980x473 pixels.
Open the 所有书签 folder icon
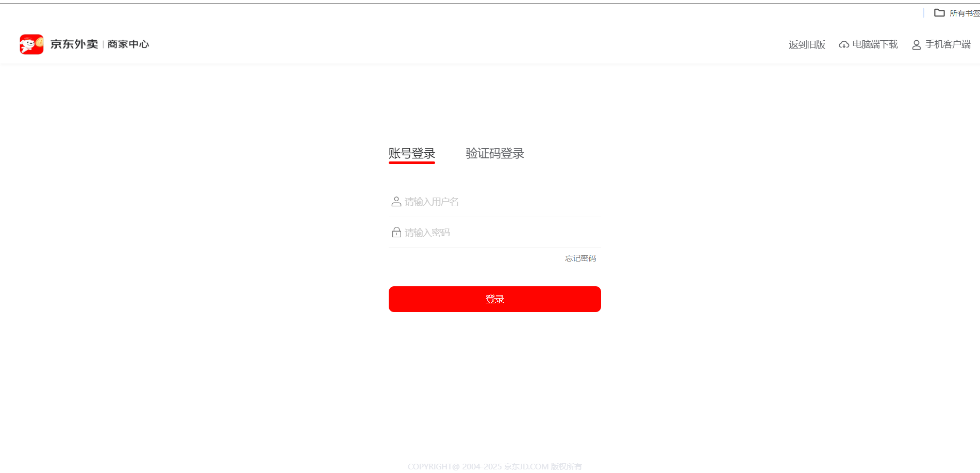pos(940,13)
